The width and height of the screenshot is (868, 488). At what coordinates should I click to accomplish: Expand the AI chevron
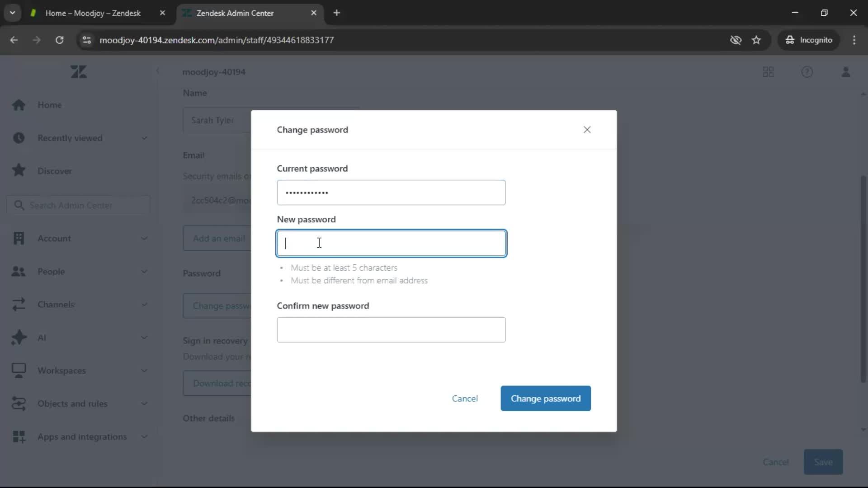click(x=144, y=338)
